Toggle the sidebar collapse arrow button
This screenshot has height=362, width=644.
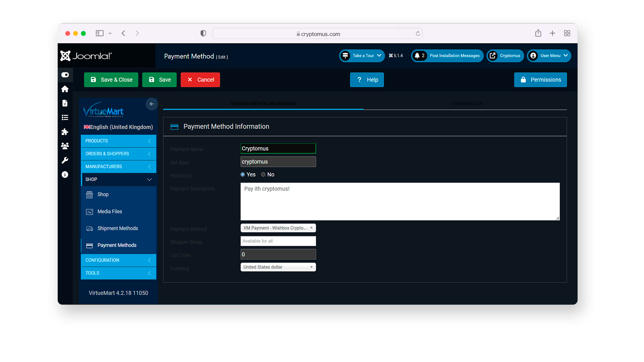point(151,104)
